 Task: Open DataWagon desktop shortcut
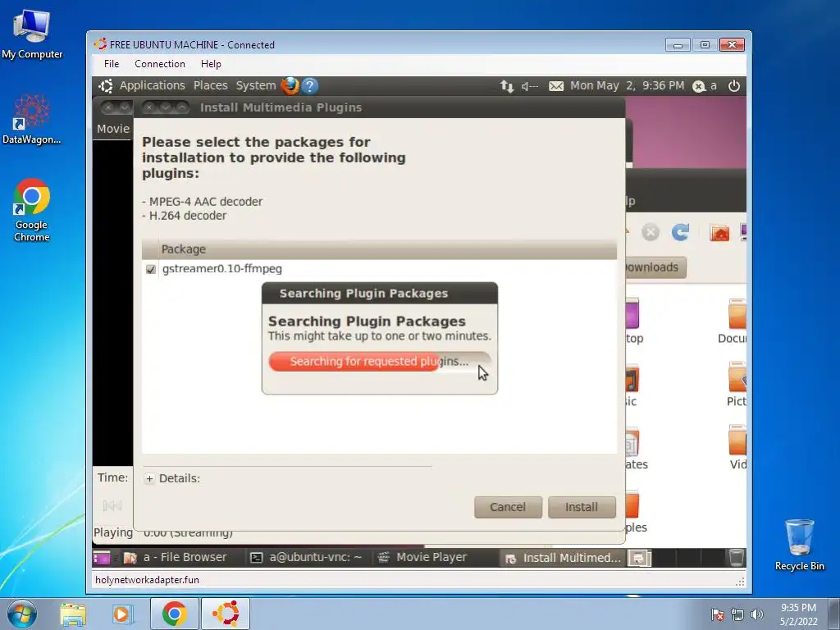32,119
